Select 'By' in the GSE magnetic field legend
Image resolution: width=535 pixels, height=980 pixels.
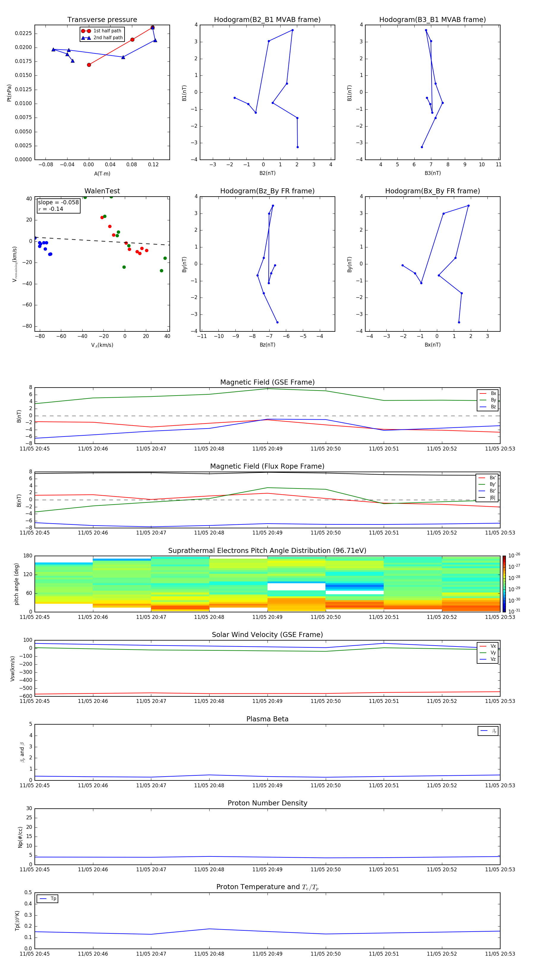tap(488, 400)
